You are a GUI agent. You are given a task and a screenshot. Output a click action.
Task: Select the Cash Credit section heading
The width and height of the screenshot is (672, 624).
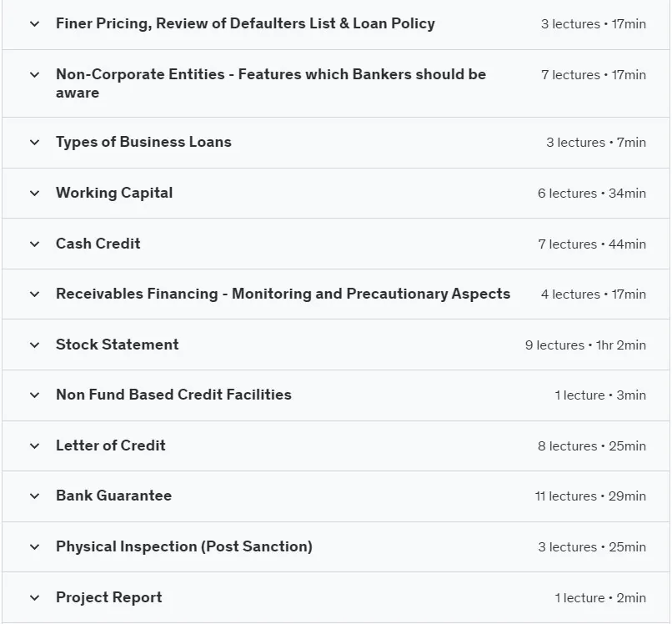[98, 244]
